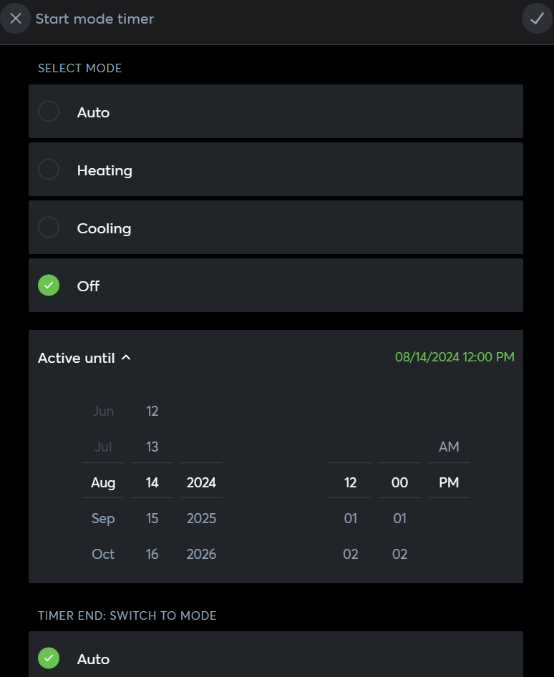Collapse the Active until chevron
Screen dimensions: 554x677
(x=126, y=357)
